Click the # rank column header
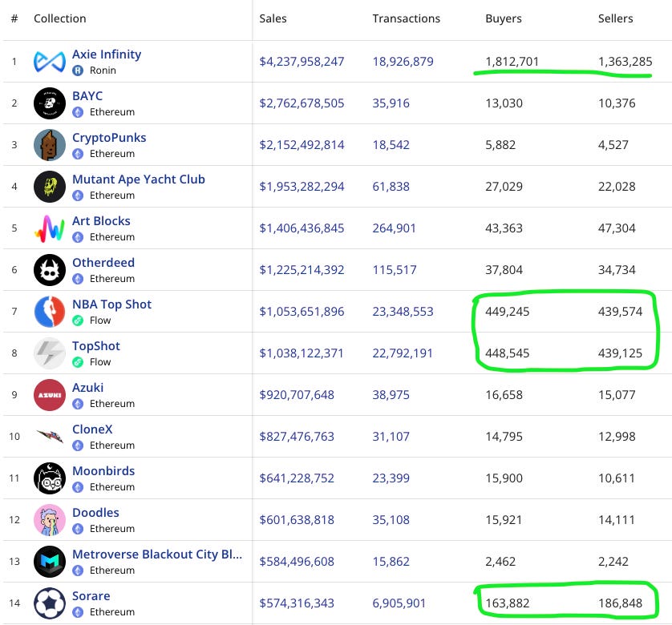Screen dimensions: 672x625 [14, 18]
